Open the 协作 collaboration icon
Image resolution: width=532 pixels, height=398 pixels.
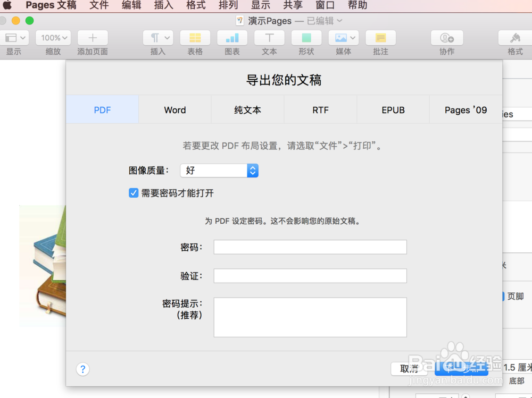click(x=446, y=38)
